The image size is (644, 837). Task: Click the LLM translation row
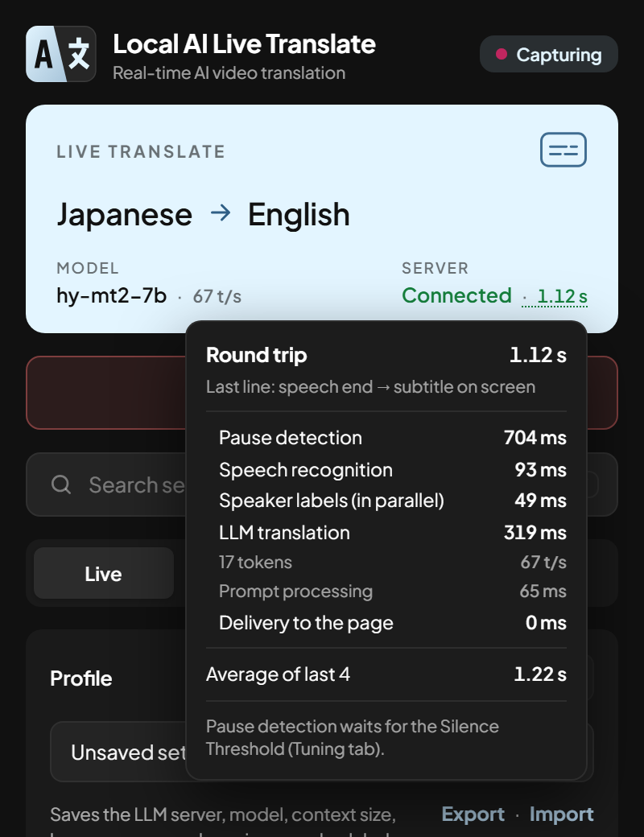coord(393,532)
